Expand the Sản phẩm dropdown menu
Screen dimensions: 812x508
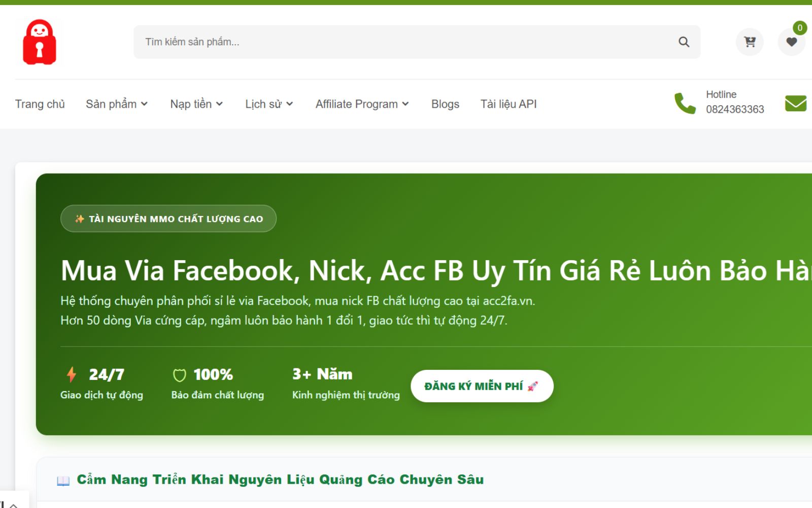(x=117, y=104)
